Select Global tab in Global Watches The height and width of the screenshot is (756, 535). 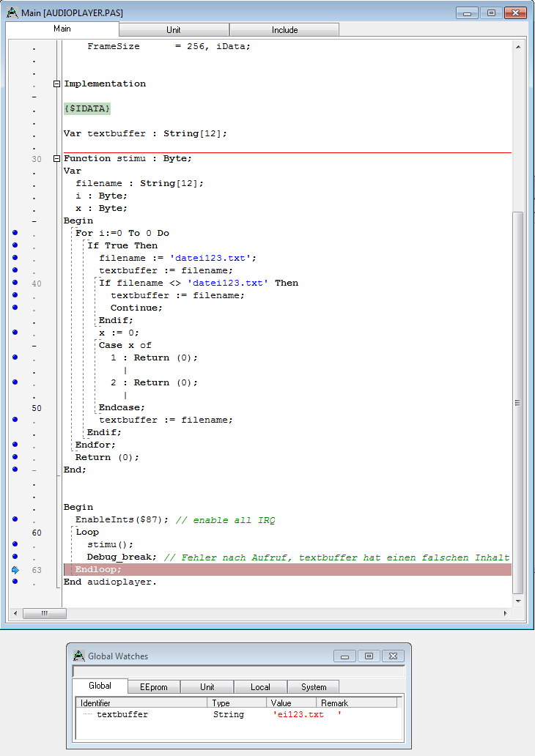[x=100, y=686]
